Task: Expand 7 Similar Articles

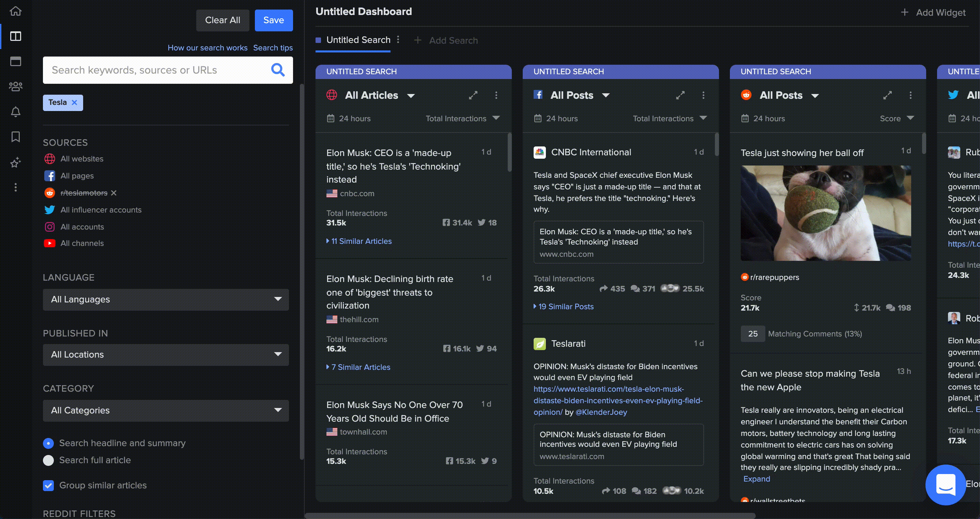Action: coord(358,367)
